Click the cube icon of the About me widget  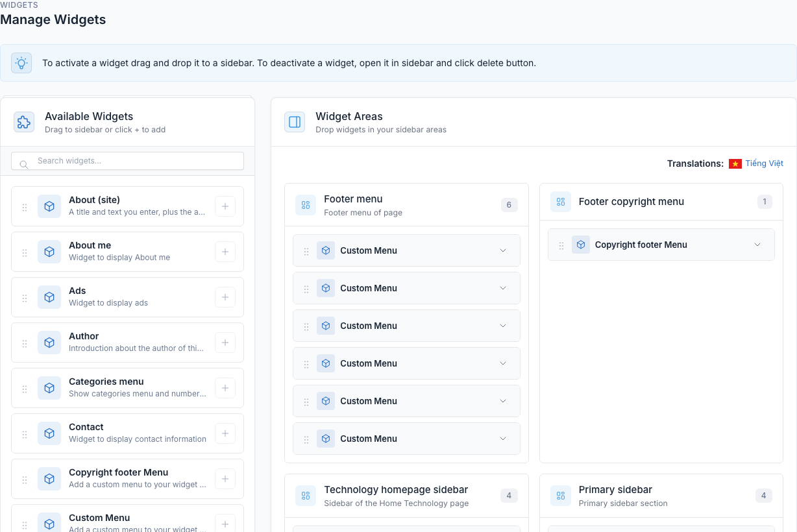[49, 252]
